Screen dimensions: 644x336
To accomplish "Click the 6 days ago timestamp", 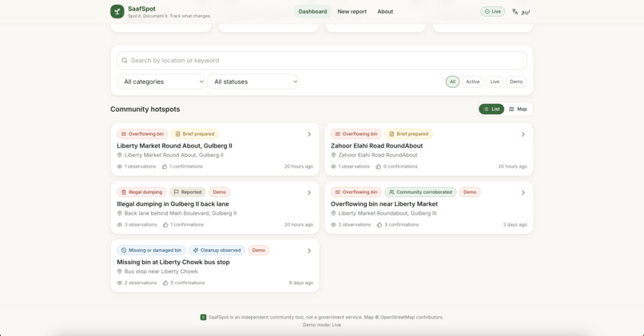I will point(301,283).
